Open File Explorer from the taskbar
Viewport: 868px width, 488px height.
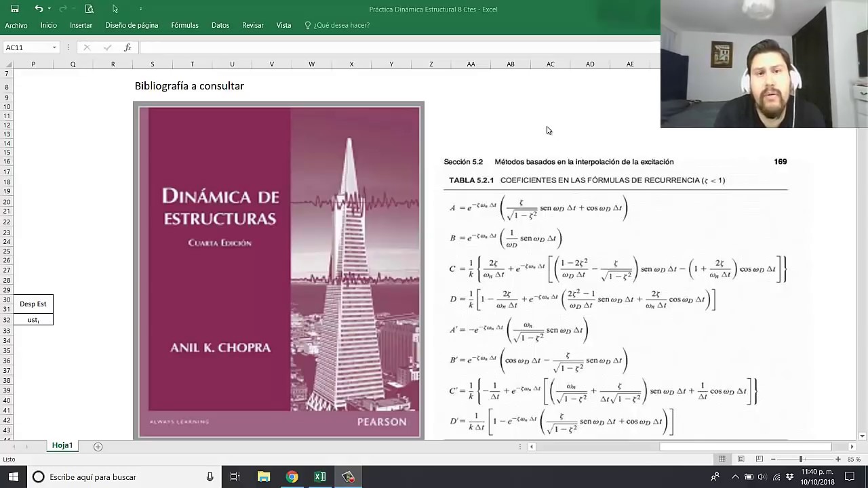pyautogui.click(x=264, y=477)
